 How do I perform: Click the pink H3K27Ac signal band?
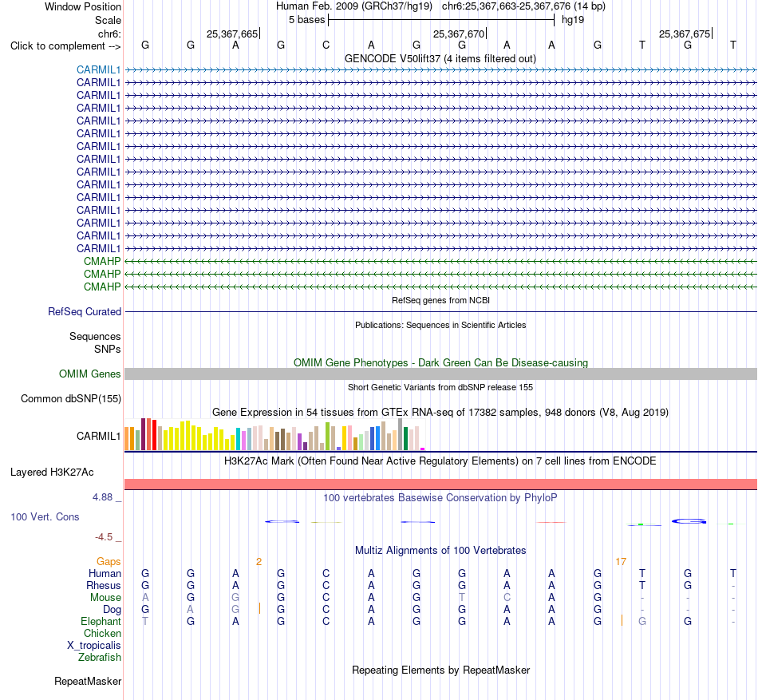point(441,484)
